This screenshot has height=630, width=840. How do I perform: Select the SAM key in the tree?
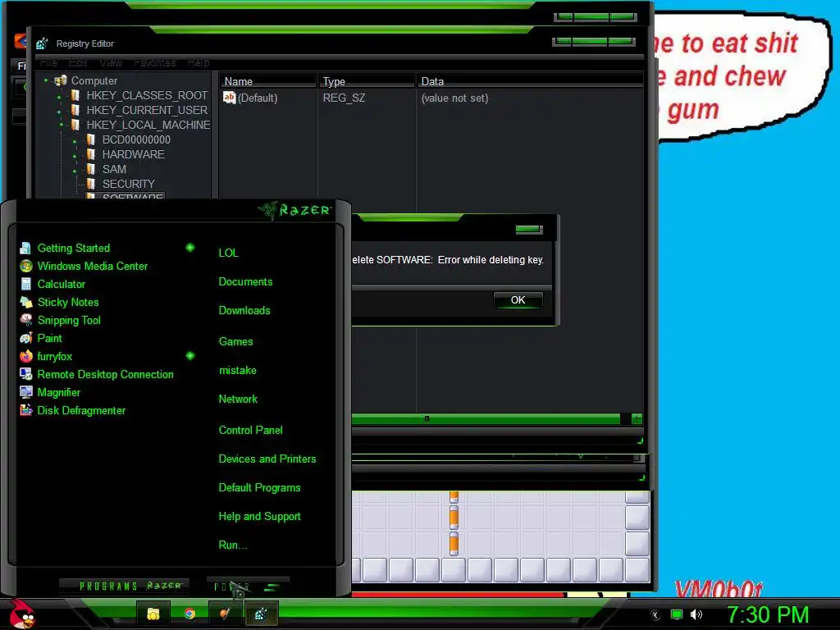click(114, 169)
